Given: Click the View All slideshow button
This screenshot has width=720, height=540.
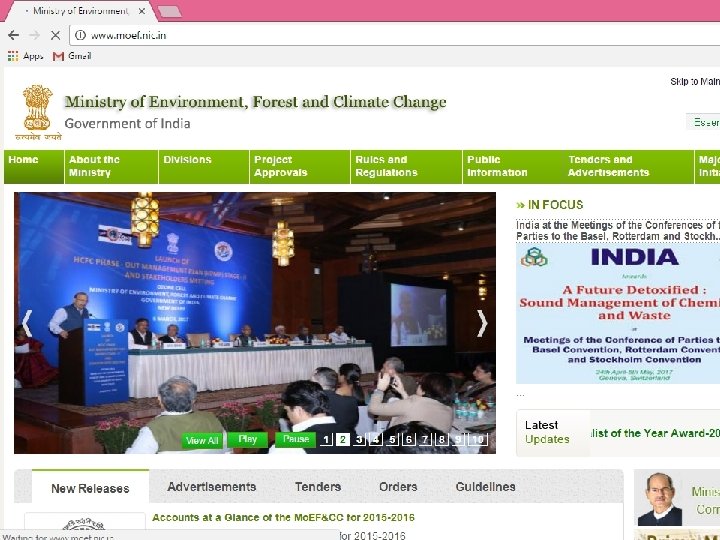Looking at the screenshot, I should pos(202,440).
